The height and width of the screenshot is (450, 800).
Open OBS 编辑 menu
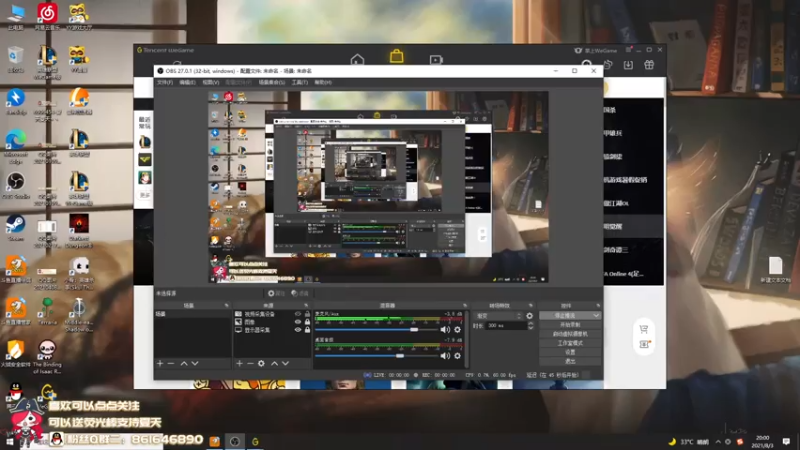187,82
